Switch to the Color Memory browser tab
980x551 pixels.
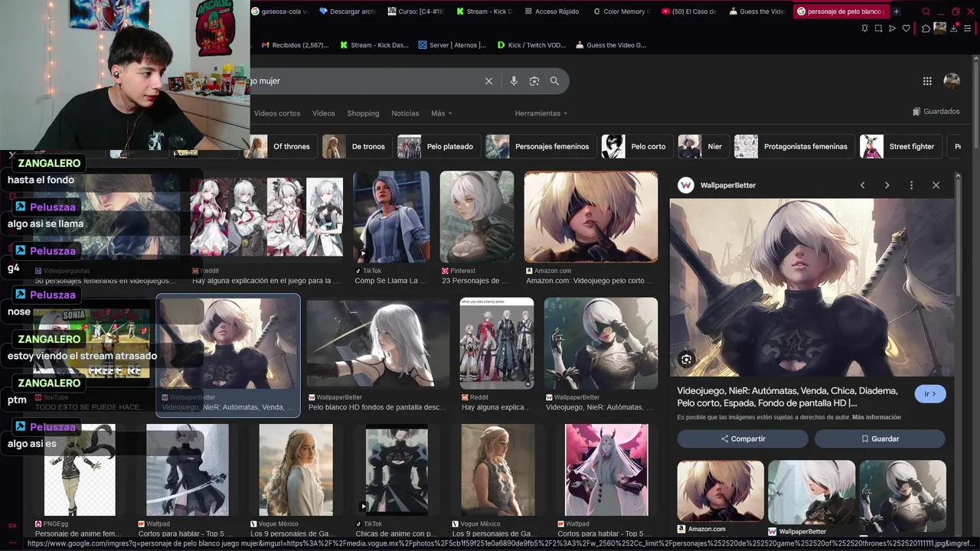[622, 11]
